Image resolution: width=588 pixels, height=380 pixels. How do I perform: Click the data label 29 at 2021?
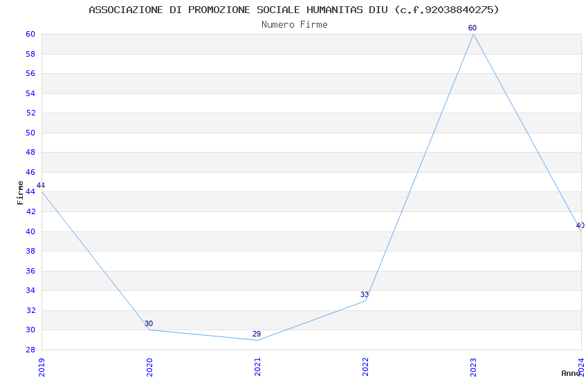pyautogui.click(x=257, y=334)
